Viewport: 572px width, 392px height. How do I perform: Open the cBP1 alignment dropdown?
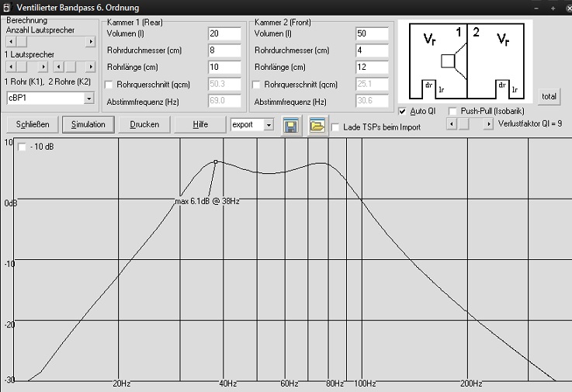(88, 98)
